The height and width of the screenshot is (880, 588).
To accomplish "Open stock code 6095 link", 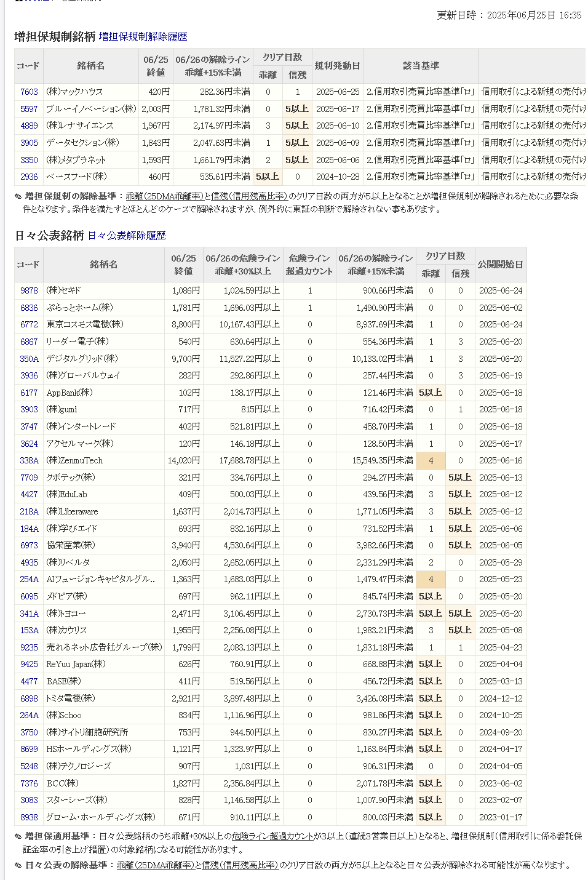I will pos(29,596).
